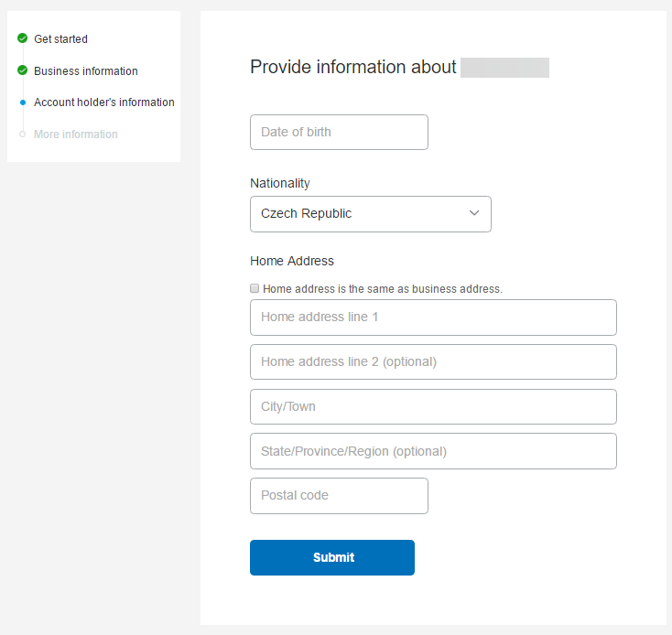Viewport: 672px width, 635px height.
Task: Click the City/Town input box
Action: tap(433, 406)
